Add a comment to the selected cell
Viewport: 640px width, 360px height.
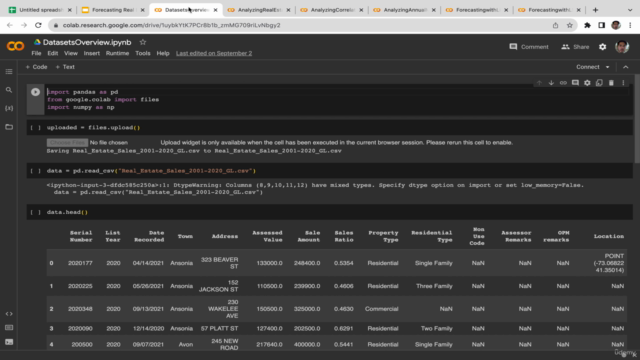575,83
